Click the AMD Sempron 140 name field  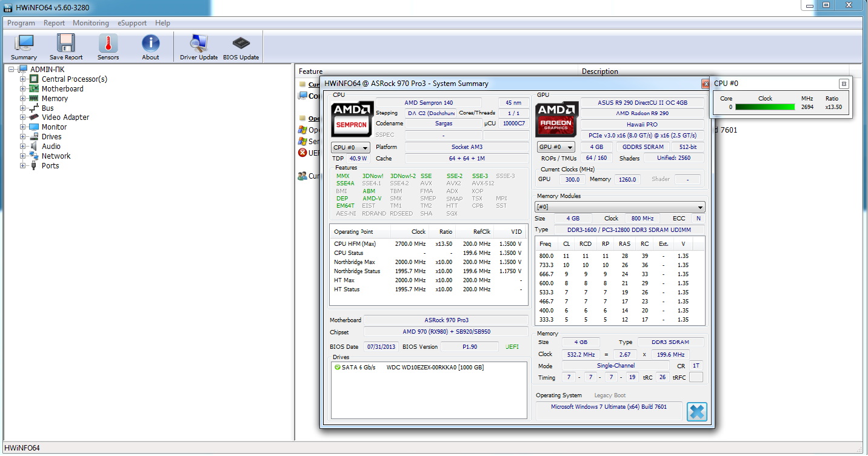429,103
